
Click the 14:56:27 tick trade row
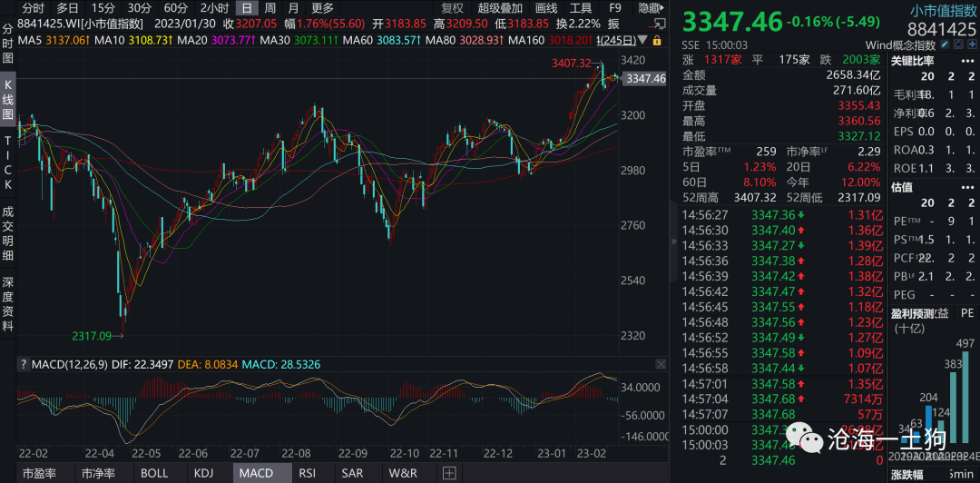point(781,214)
